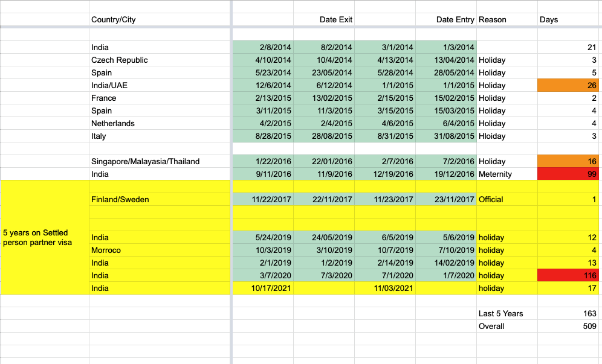Select the '5 years on Settled person partner visa' cell
602x364 pixels.
45,237
